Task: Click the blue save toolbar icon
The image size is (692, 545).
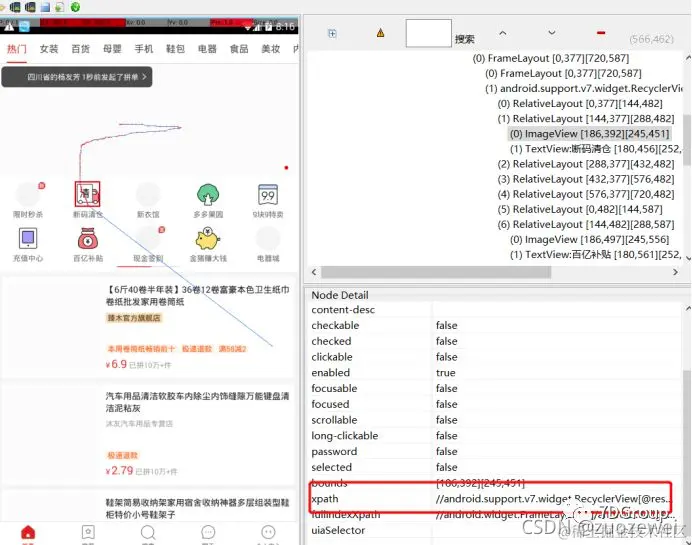Action: 45,7
